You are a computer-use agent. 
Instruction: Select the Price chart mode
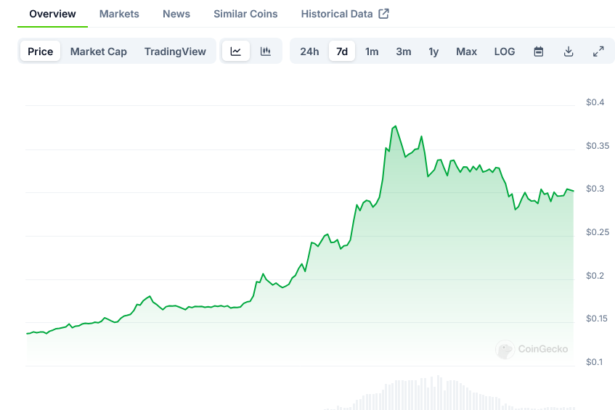(40, 51)
